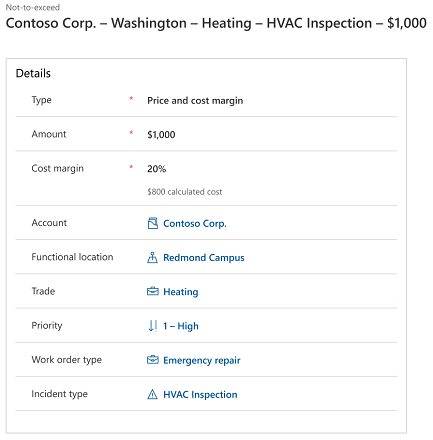Screen dimensions: 433x440
Task: Click the Details section heading
Action: (x=33, y=73)
